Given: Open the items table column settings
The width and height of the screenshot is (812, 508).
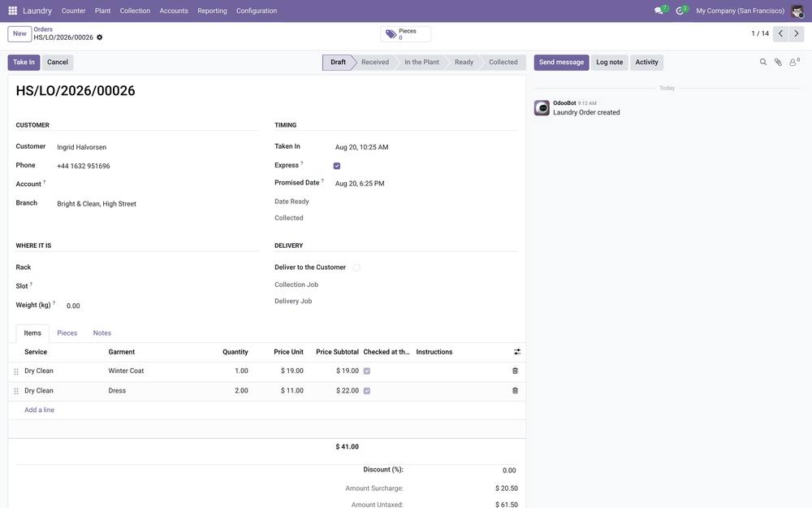Looking at the screenshot, I should pyautogui.click(x=516, y=352).
